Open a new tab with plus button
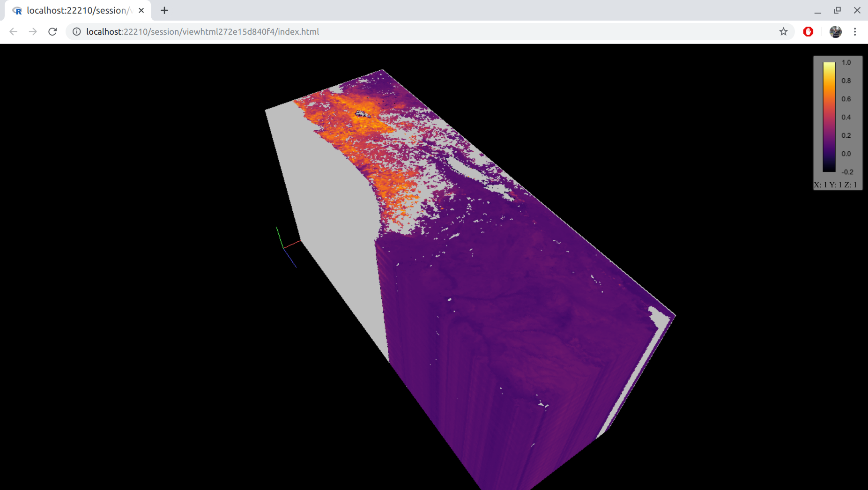The image size is (868, 490). click(164, 10)
